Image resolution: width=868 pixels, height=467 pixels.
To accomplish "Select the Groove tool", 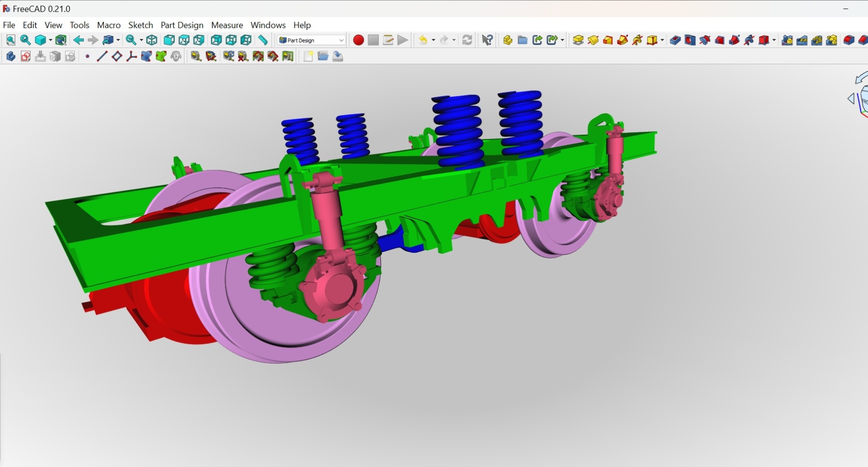I will pos(705,40).
